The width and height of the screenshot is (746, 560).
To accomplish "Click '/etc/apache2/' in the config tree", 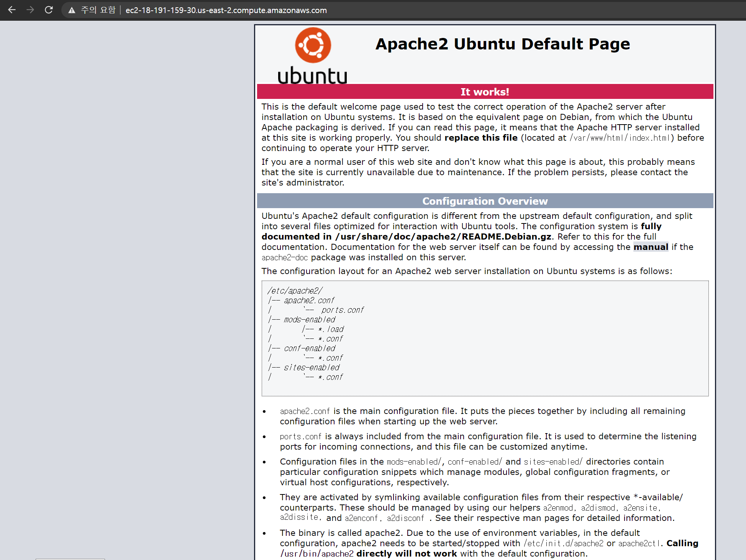I will [295, 291].
